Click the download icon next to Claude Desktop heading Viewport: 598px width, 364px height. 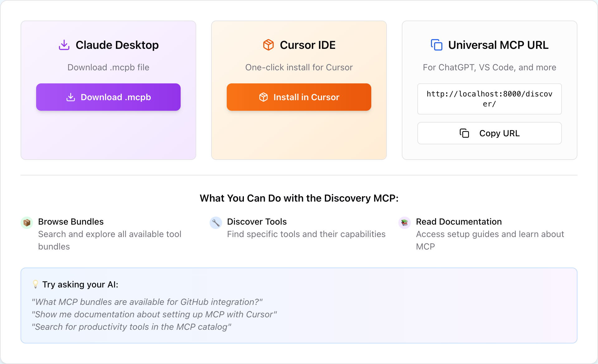coord(64,45)
